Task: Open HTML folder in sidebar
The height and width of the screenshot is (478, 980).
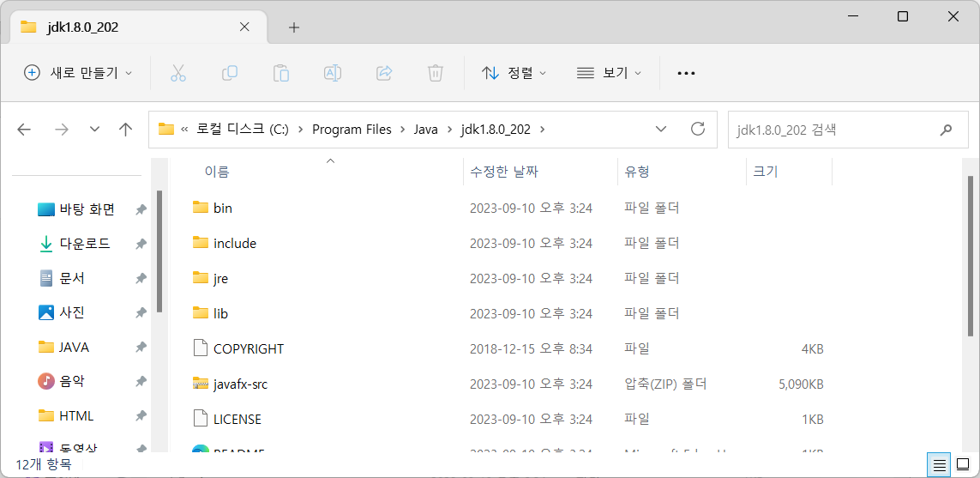Action: (x=76, y=416)
